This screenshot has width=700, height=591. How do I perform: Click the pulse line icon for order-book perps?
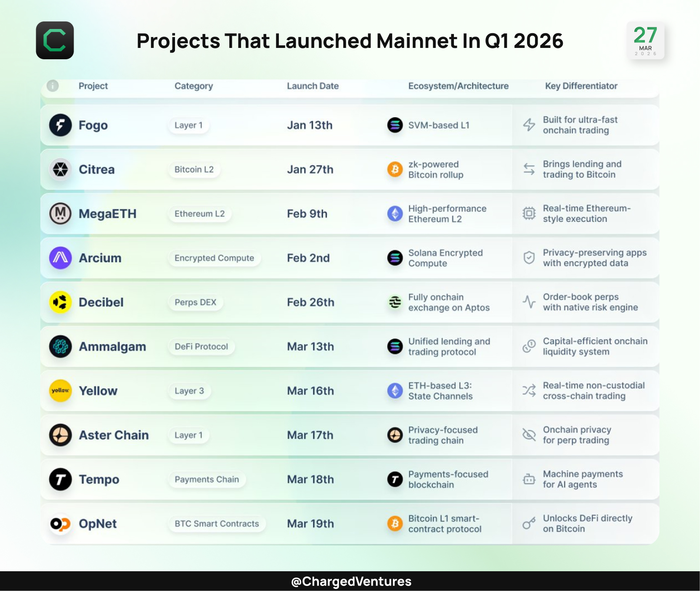point(529,302)
